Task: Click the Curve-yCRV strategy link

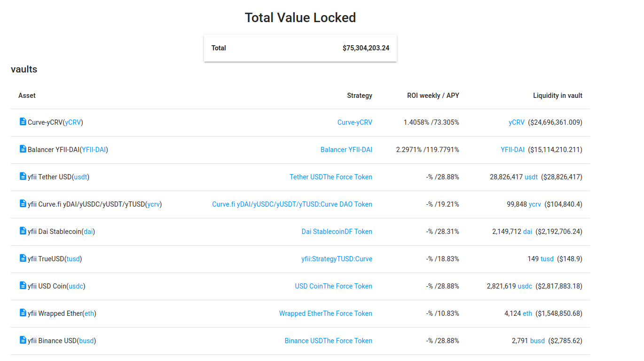Action: [x=354, y=122]
